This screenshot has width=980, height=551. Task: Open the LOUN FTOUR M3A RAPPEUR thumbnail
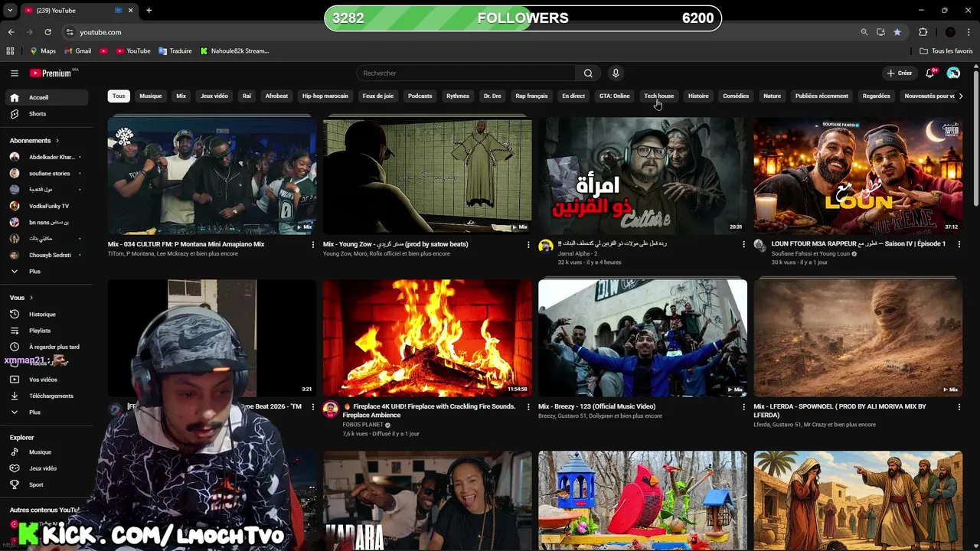pos(857,175)
